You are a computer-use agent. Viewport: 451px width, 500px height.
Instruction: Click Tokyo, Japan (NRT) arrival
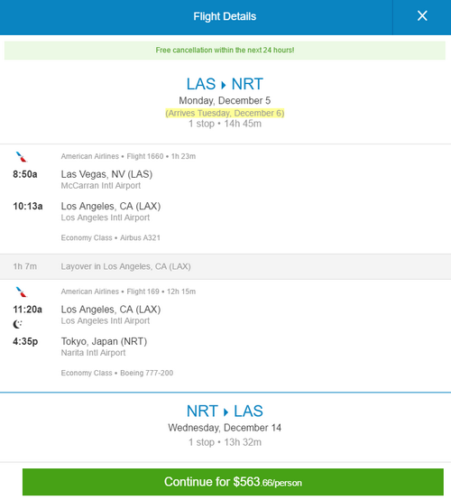[x=104, y=342]
